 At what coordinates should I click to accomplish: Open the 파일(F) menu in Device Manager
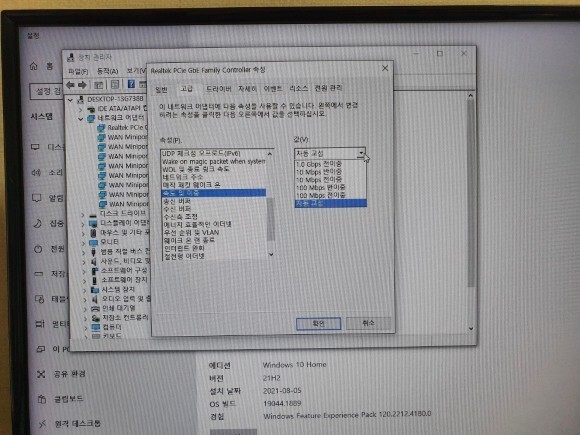point(78,71)
